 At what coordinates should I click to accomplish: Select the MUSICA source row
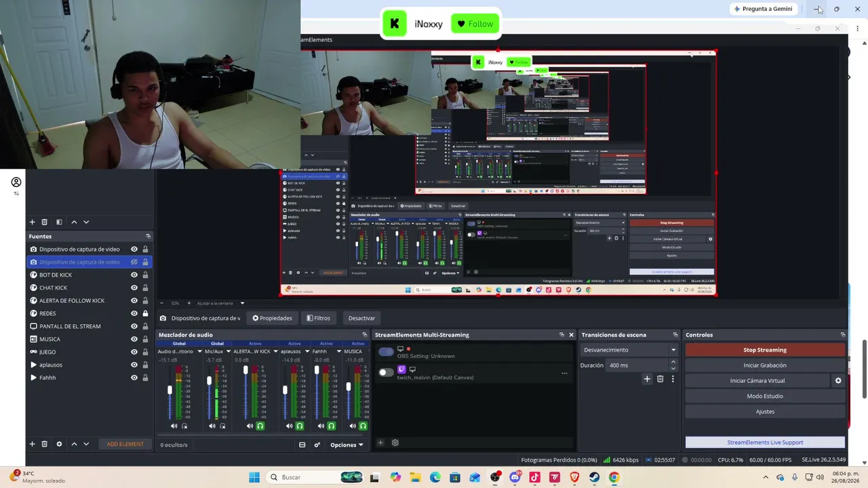coord(88,339)
